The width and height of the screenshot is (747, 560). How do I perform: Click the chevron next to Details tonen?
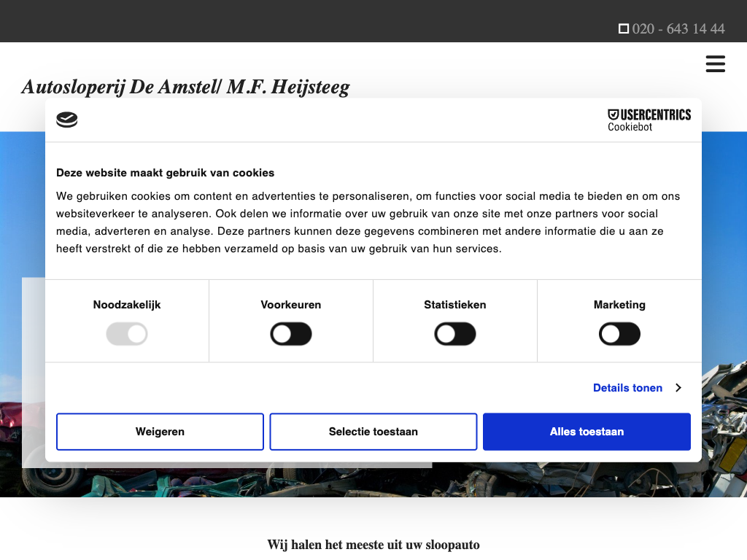coord(678,388)
